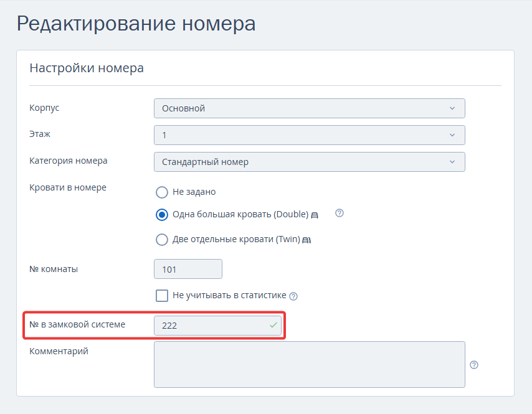Click help icon next to Double bed option
Screen dimensions: 532x414
click(x=340, y=213)
